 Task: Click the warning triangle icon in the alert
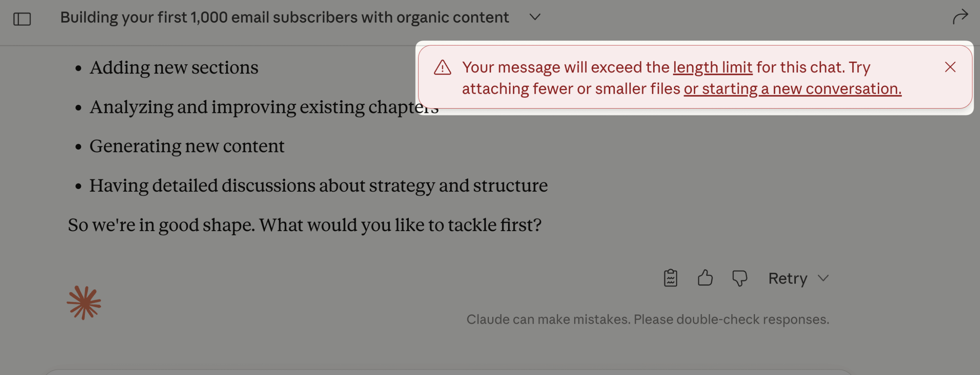[x=442, y=68]
